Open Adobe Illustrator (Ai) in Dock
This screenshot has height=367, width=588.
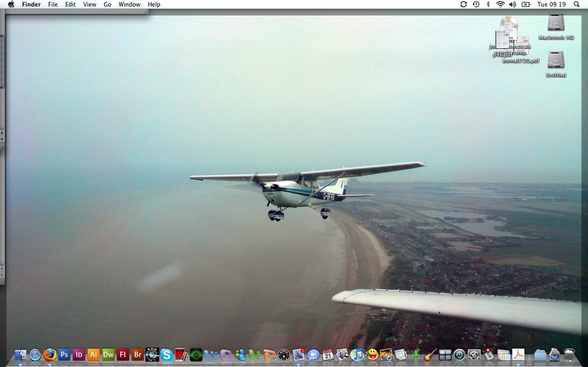pyautogui.click(x=93, y=354)
